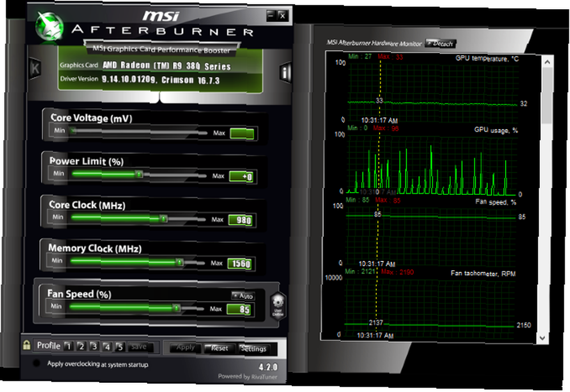Click the 'Profile' label

point(48,345)
